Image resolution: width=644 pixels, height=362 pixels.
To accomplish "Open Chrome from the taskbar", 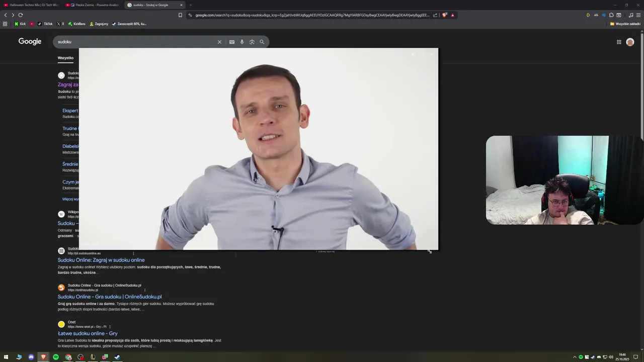I will point(68,357).
